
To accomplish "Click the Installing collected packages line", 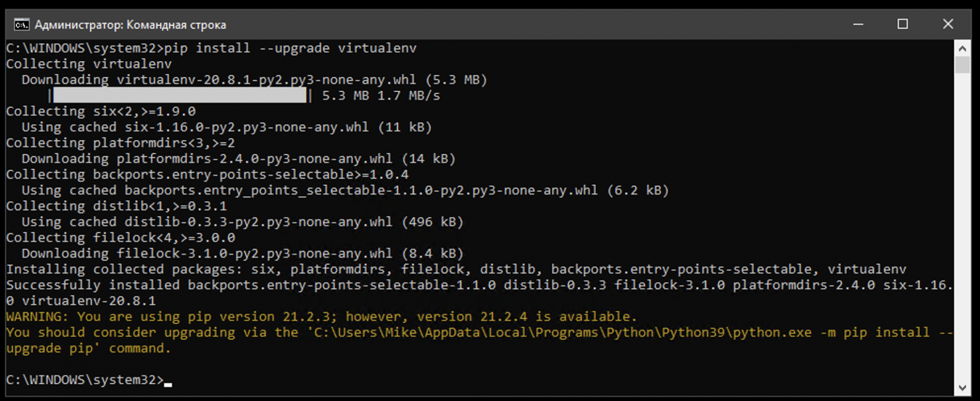I will pyautogui.click(x=456, y=269).
